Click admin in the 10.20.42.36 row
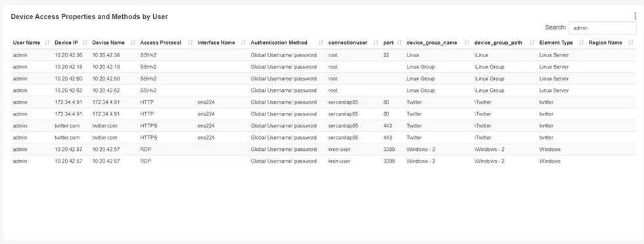 coord(20,55)
